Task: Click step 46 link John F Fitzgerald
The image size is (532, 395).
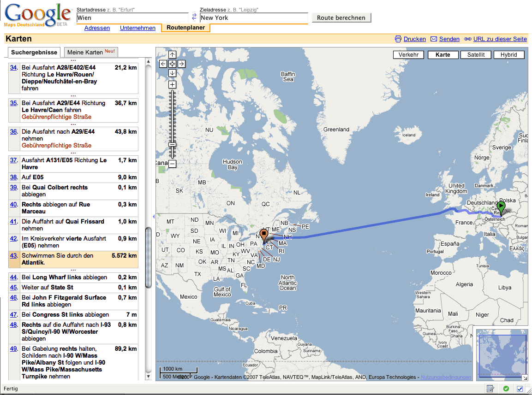Action: click(13, 298)
